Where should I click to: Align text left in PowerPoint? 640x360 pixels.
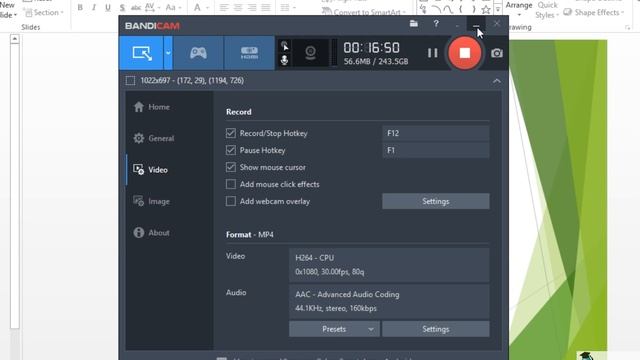coord(224,7)
